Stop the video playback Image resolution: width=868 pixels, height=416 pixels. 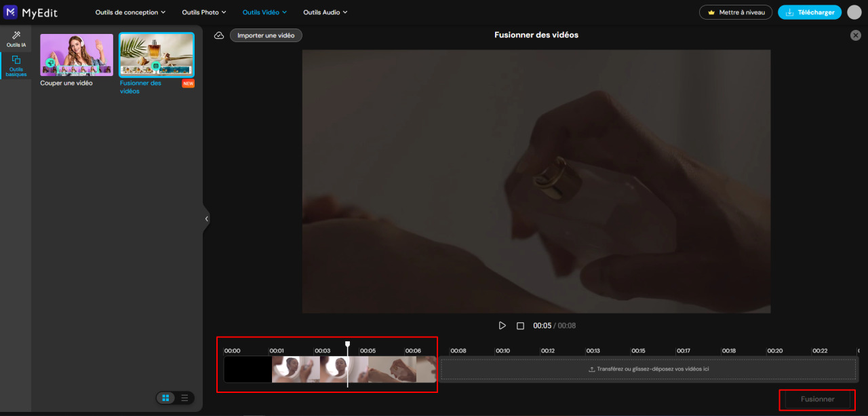[x=521, y=326]
